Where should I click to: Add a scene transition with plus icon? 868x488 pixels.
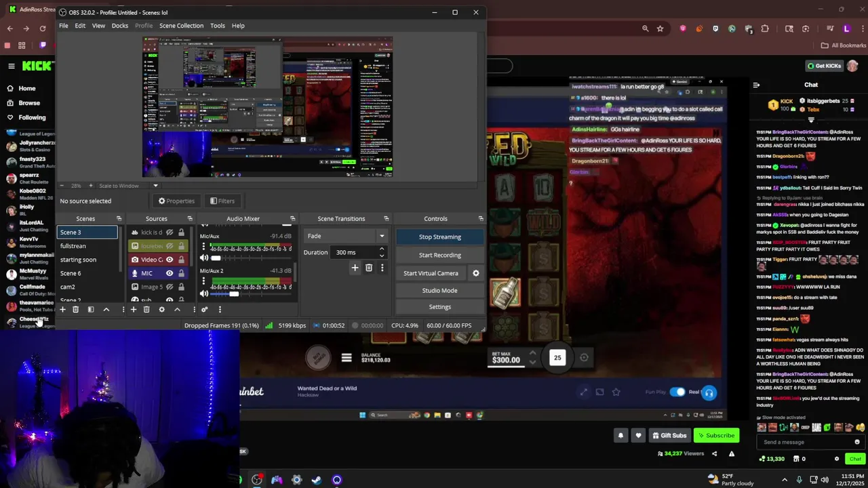tap(355, 268)
